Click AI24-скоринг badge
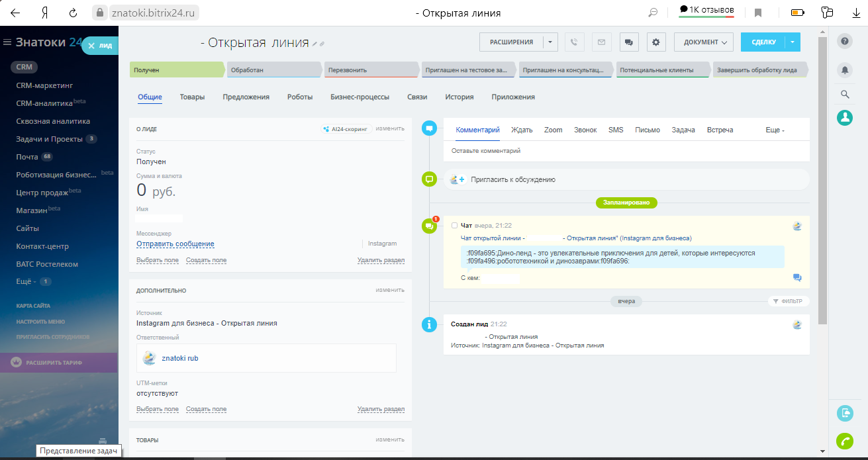 [346, 129]
